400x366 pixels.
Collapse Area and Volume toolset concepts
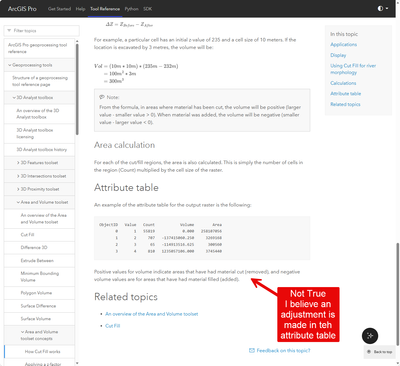(22, 332)
